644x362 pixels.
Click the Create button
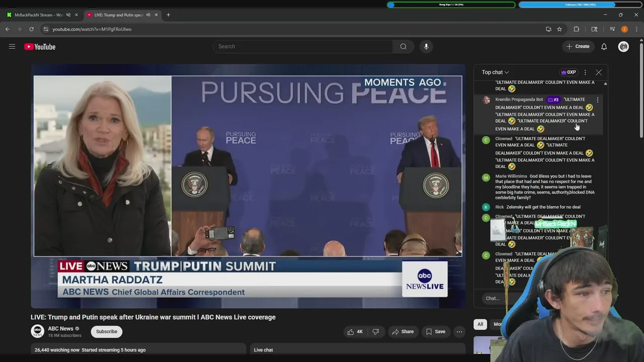pos(578,46)
